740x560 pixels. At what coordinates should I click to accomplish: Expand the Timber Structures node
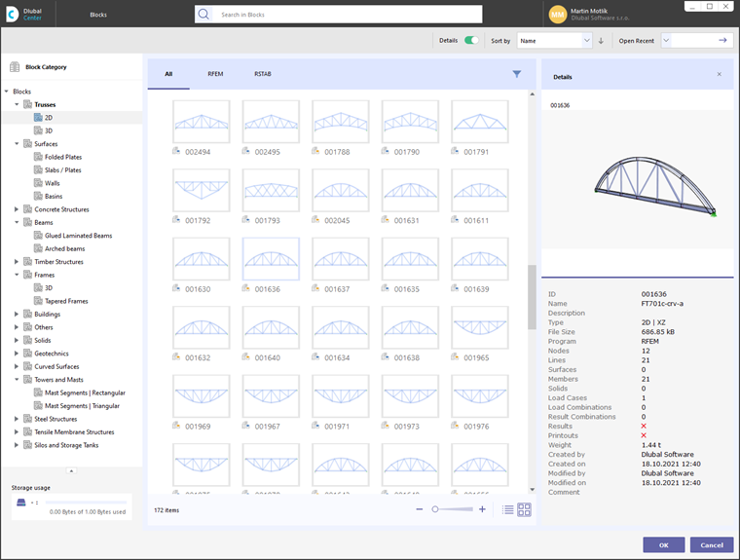(x=17, y=262)
